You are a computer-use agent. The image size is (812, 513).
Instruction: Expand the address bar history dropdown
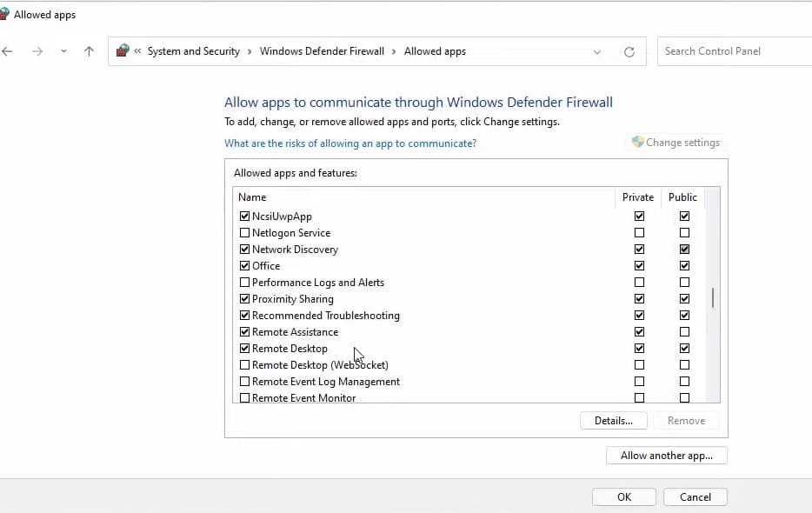point(597,51)
